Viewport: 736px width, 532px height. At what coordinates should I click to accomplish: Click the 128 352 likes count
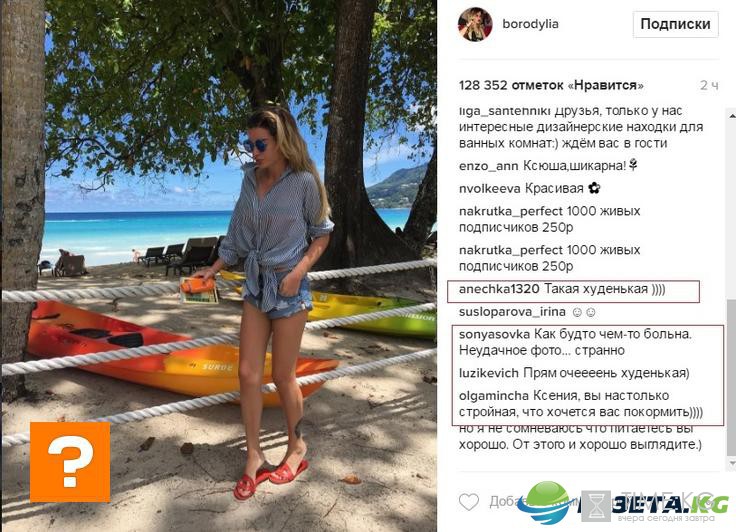pyautogui.click(x=551, y=85)
